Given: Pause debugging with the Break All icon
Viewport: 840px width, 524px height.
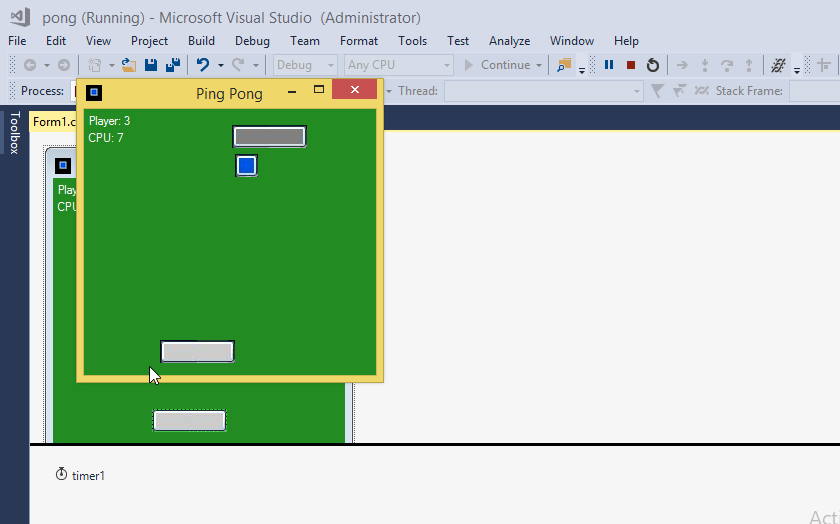Looking at the screenshot, I should tap(609, 65).
